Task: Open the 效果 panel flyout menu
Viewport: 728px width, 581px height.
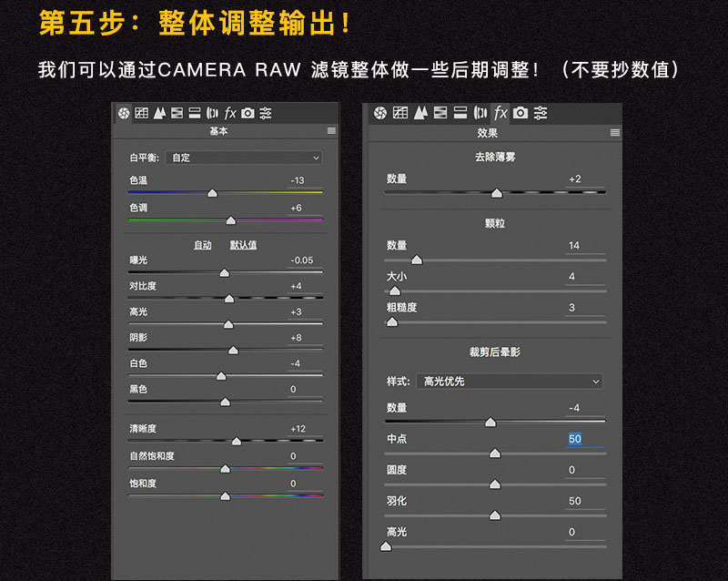Action: [x=614, y=132]
